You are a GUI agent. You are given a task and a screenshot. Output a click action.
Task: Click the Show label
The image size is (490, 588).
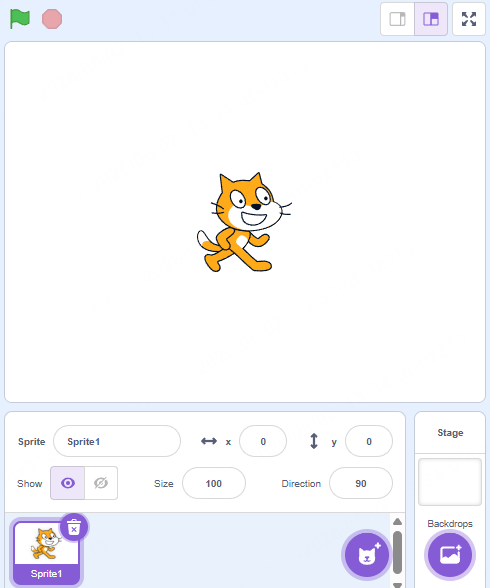pos(30,483)
